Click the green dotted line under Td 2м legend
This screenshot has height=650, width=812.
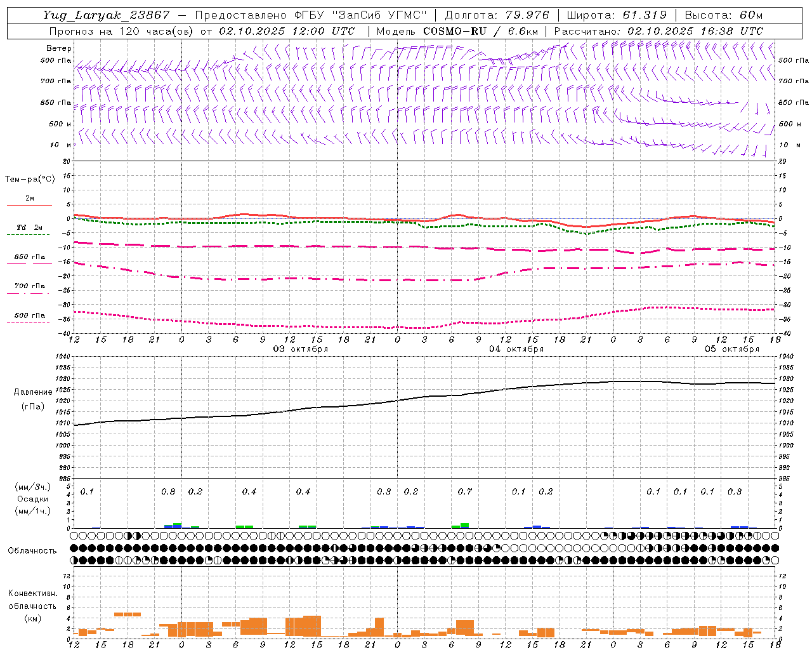(x=29, y=235)
